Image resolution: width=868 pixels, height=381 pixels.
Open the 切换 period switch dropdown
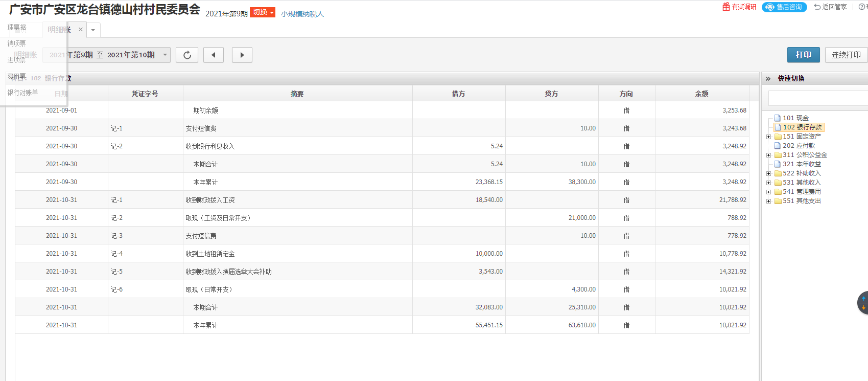coord(263,12)
